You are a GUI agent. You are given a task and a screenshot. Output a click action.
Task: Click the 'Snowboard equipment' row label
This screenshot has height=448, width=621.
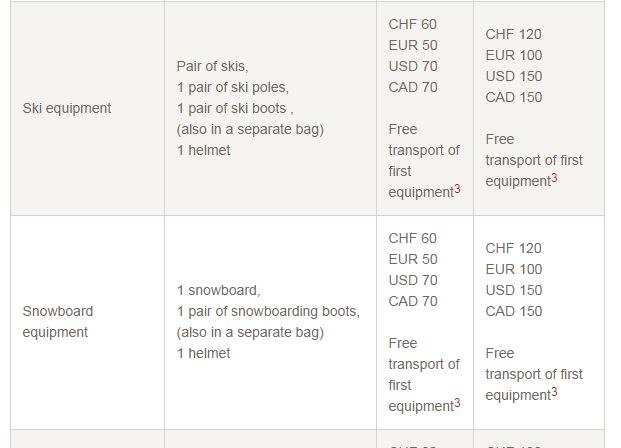click(x=57, y=322)
